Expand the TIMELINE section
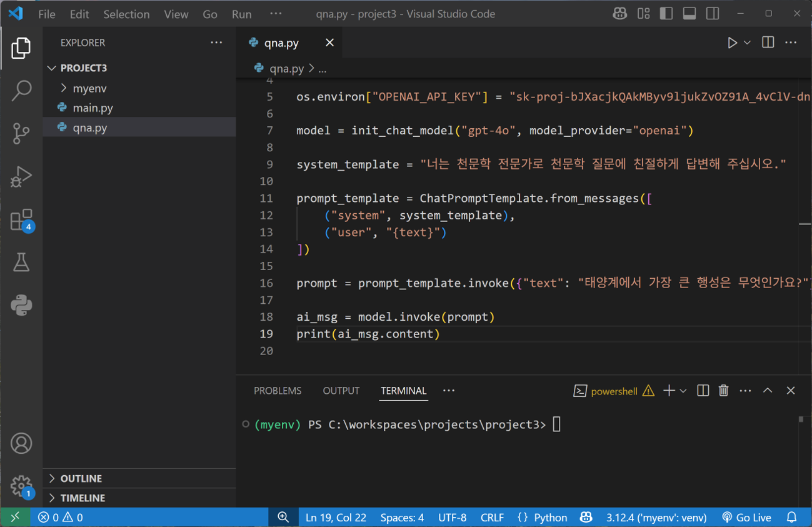Screen dimensions: 812x527 pos(139,498)
